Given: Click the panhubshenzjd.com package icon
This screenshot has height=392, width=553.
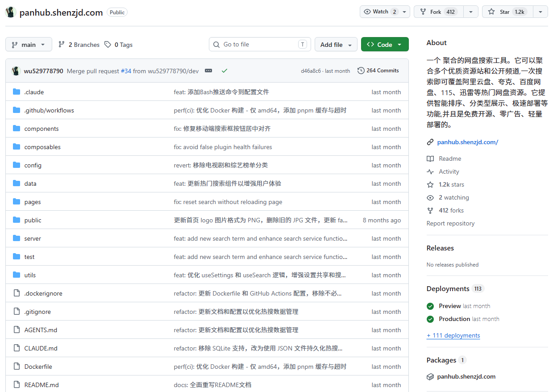Looking at the screenshot, I should coord(430,376).
